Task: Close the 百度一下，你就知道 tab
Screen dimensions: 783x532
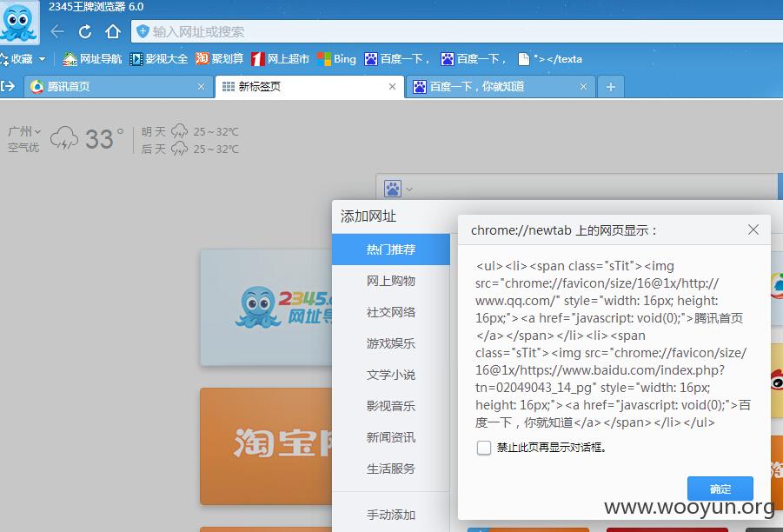Action: tap(583, 87)
